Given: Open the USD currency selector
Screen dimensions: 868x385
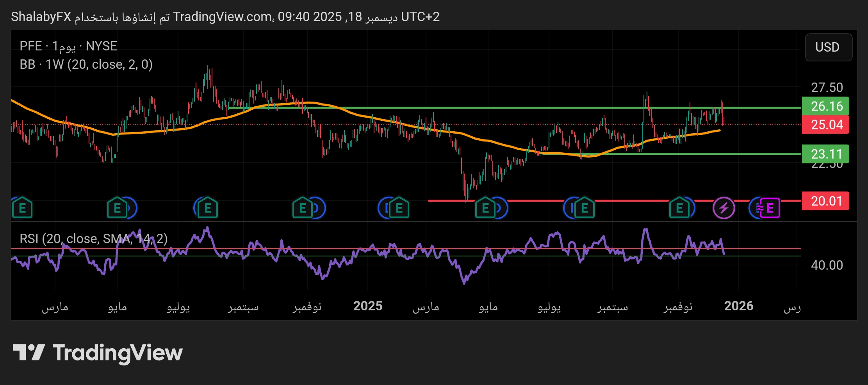Looking at the screenshot, I should (x=828, y=47).
